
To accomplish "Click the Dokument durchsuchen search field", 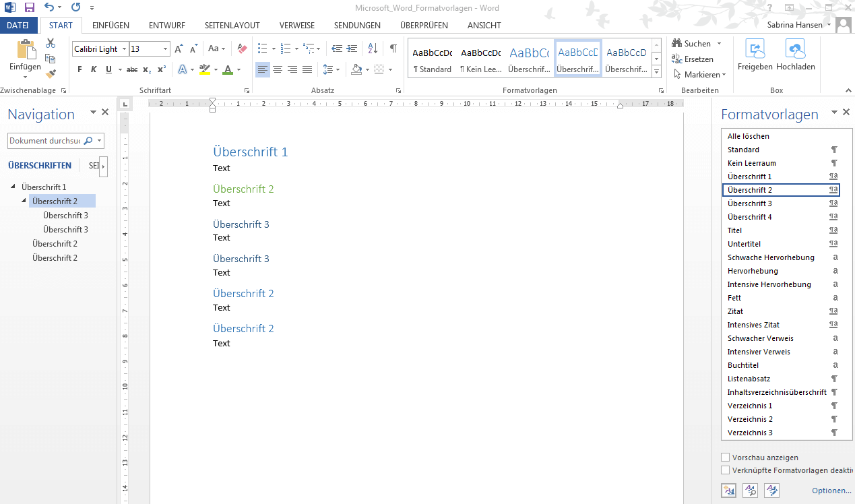I will 46,141.
